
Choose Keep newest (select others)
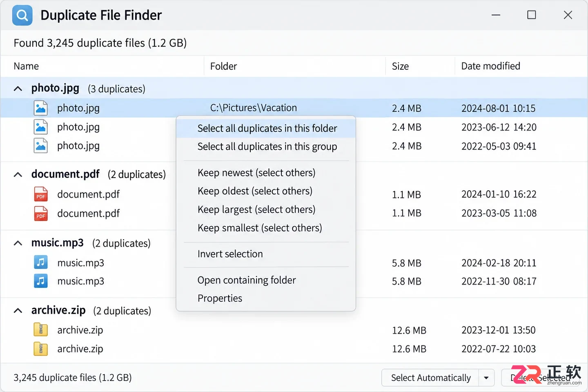256,173
